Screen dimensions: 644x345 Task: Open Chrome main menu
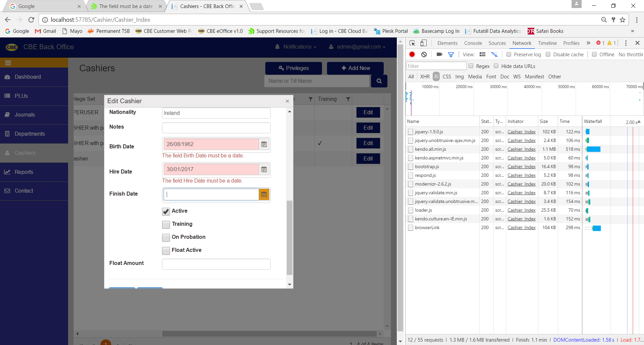pos(637,20)
